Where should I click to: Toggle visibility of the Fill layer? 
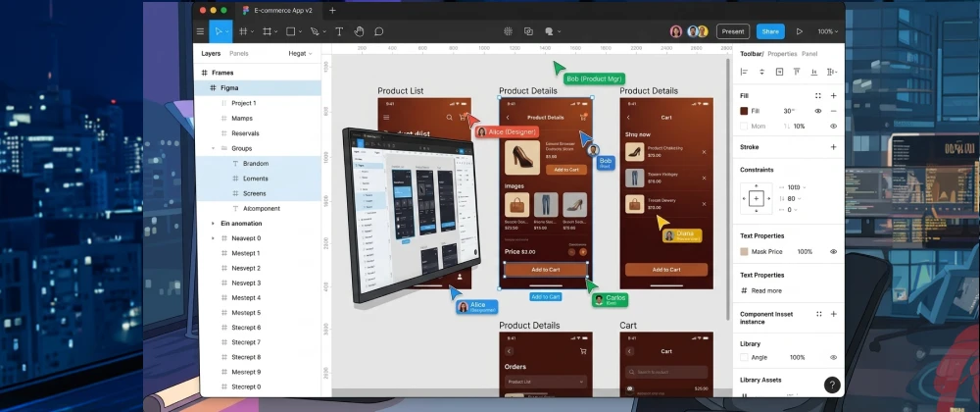click(818, 111)
